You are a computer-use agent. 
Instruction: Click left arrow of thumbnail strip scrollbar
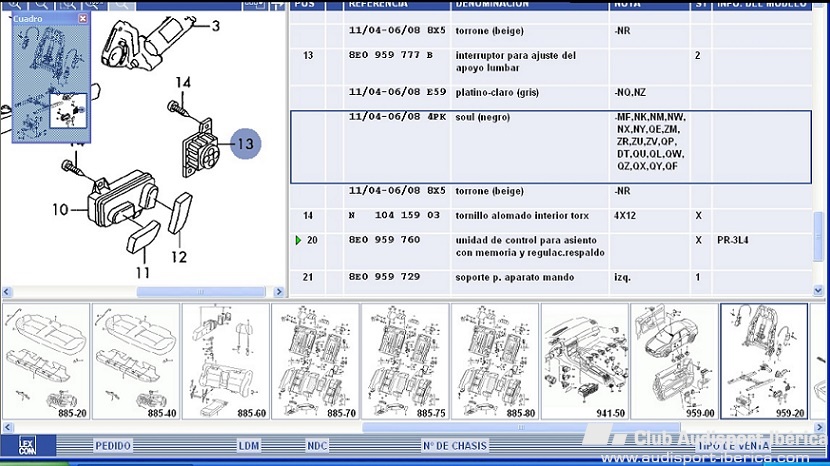[x=7, y=427]
